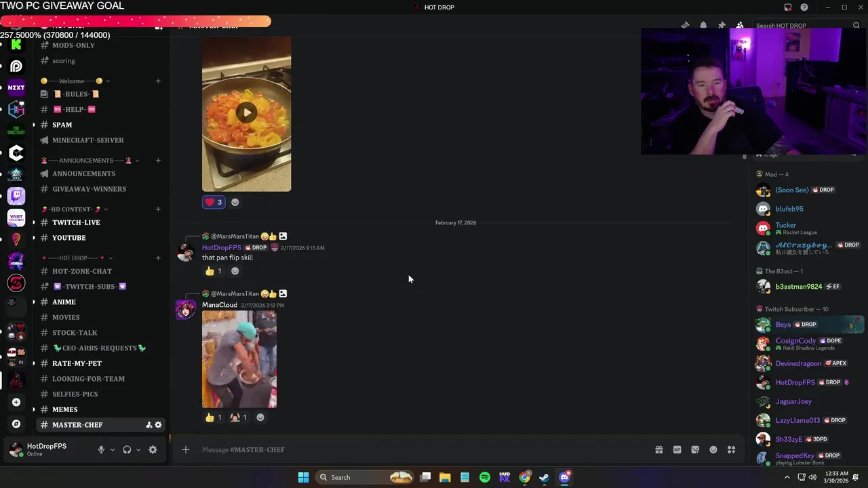Open the SPAM channel
The width and height of the screenshot is (868, 488).
click(100, 125)
